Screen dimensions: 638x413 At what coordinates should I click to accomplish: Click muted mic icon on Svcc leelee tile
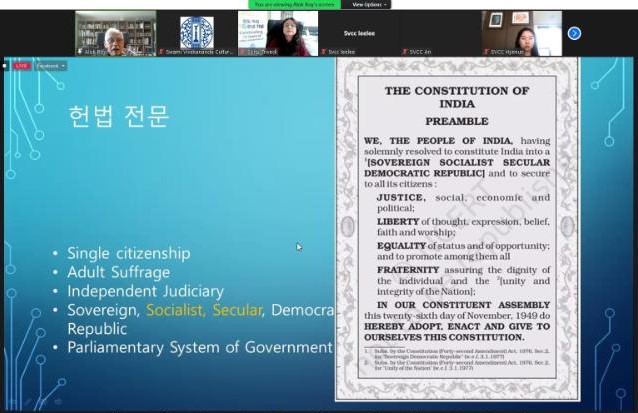click(322, 51)
